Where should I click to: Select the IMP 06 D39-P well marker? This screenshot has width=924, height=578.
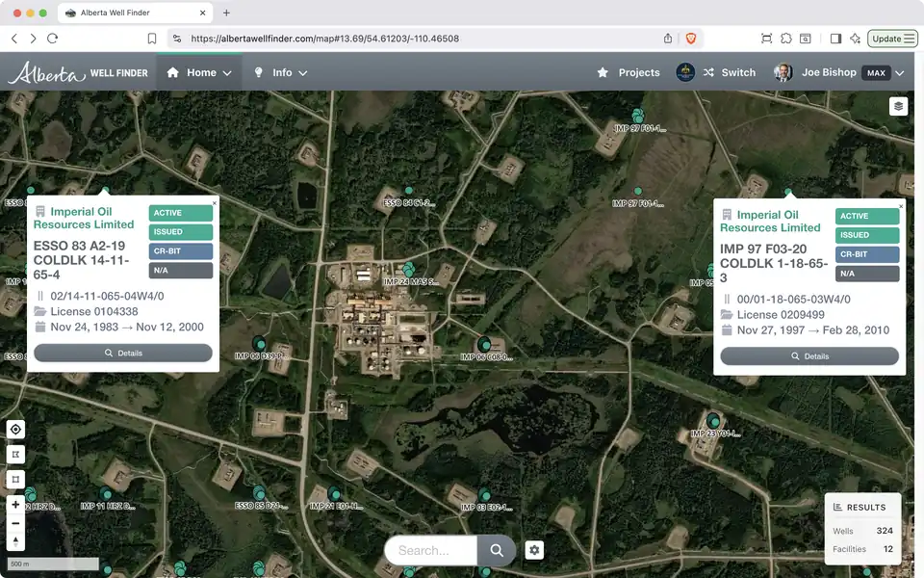pyautogui.click(x=259, y=343)
